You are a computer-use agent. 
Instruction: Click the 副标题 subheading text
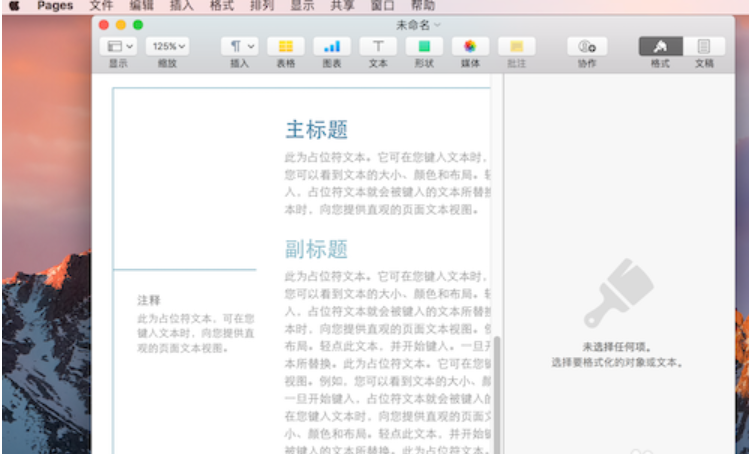point(317,249)
